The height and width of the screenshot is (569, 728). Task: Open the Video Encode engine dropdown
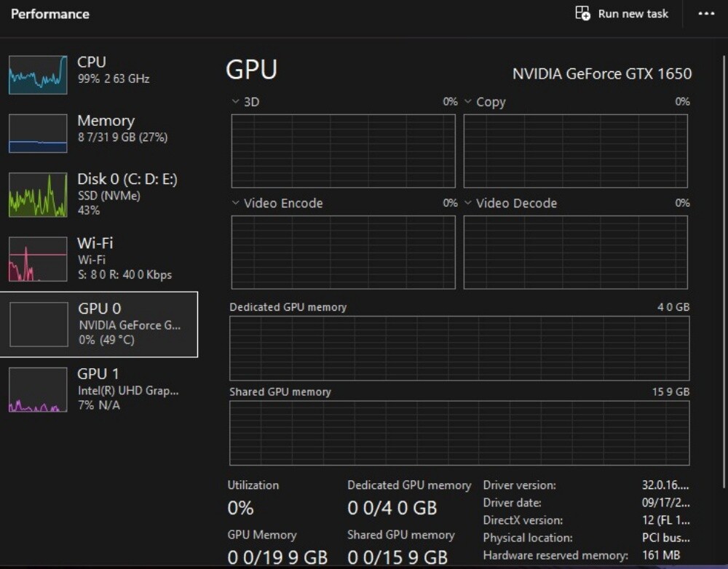point(235,202)
